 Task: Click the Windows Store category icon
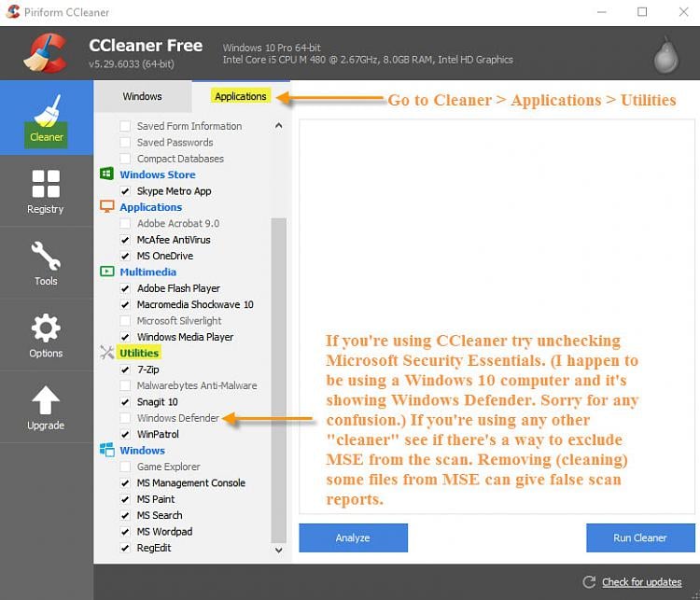[x=106, y=174]
